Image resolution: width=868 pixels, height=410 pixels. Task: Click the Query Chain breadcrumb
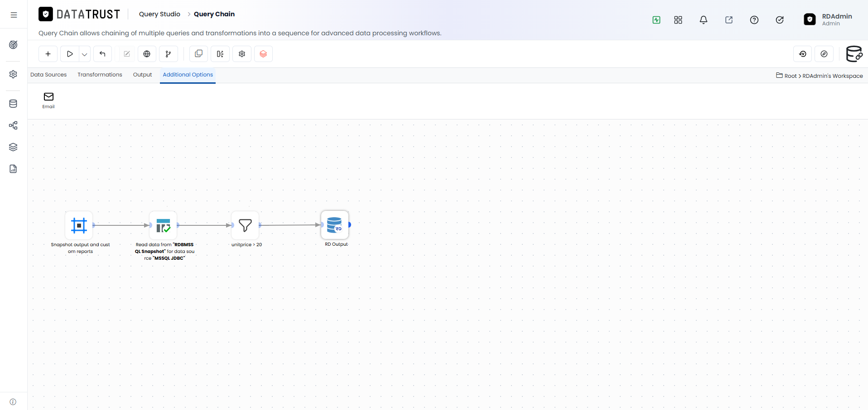tap(214, 14)
